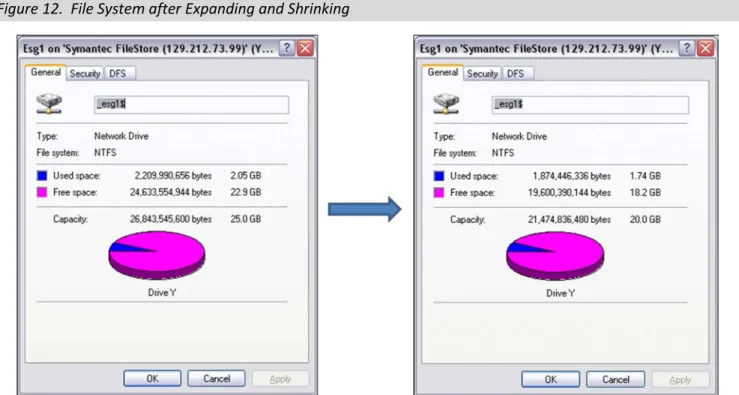The width and height of the screenshot is (739, 395).
Task: Click Cancel in the left dialog
Action: [x=216, y=379]
